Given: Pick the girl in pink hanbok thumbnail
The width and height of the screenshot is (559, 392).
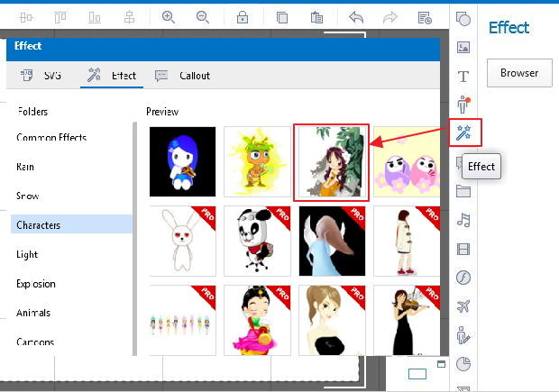Looking at the screenshot, I should 257,320.
